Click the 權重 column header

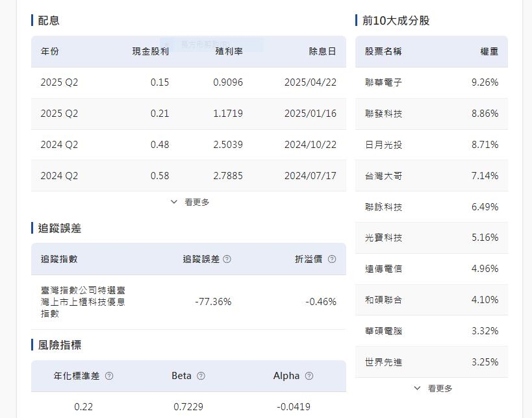pyautogui.click(x=489, y=51)
